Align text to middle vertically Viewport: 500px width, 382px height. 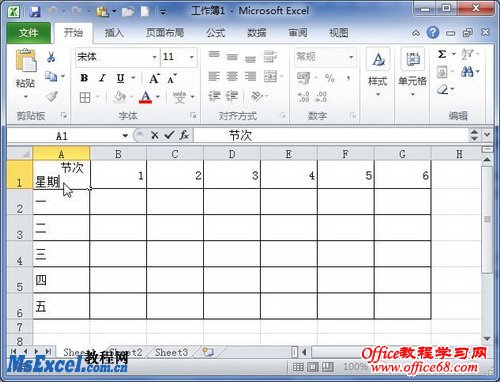(232, 57)
